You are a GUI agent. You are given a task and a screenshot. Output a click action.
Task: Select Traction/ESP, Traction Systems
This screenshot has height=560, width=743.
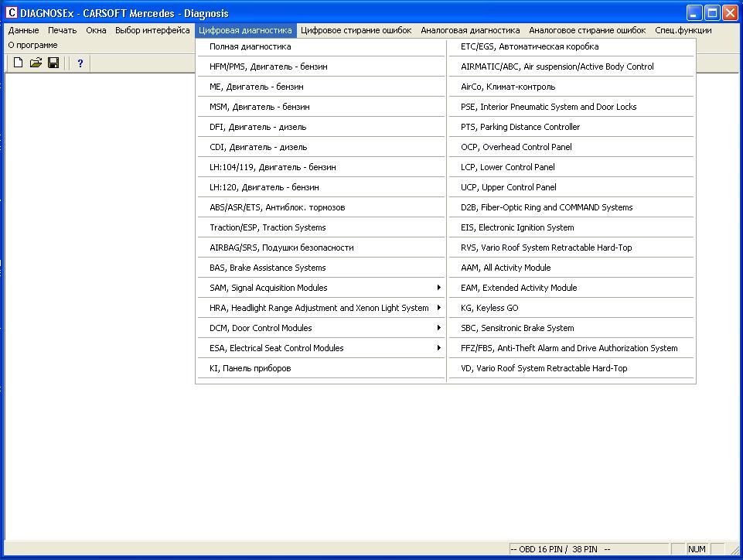point(321,227)
